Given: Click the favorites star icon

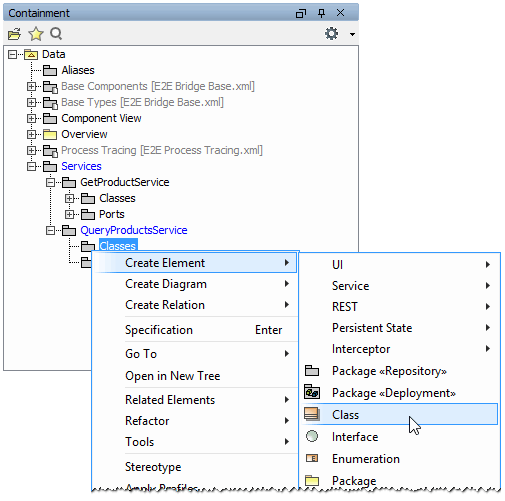Looking at the screenshot, I should pos(36,34).
